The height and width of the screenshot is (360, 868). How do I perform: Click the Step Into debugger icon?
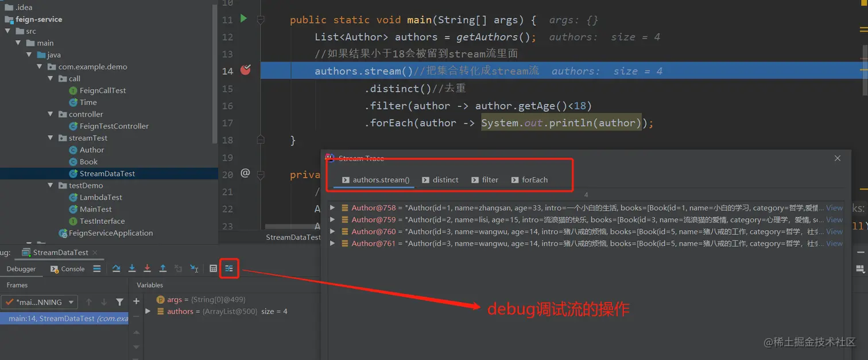[132, 268]
